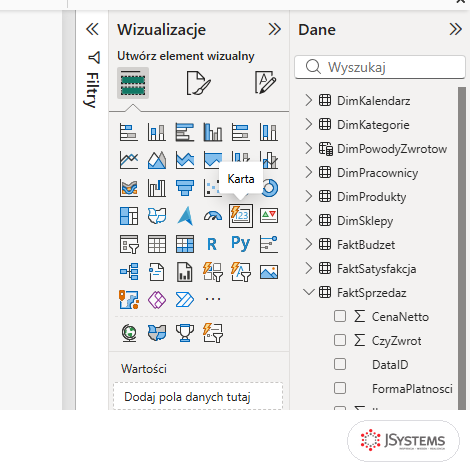
Task: Check the DataID field checkbox
Action: point(340,364)
